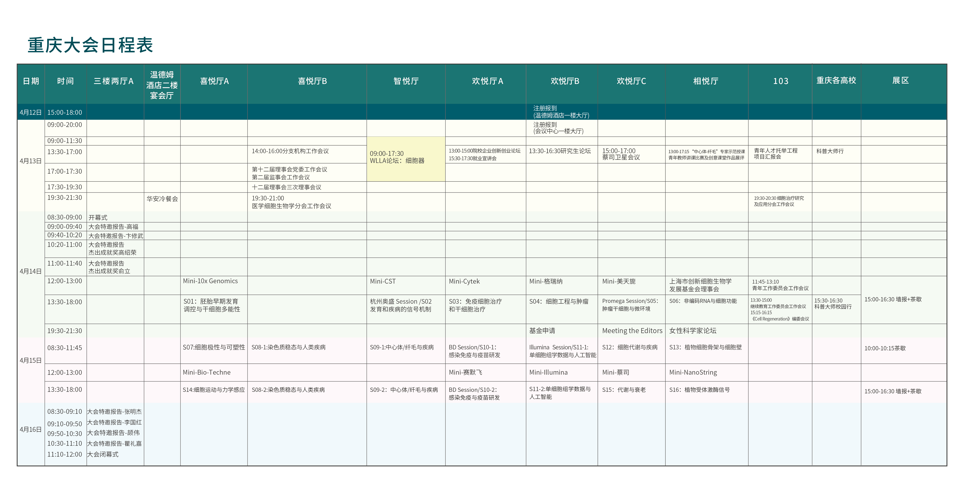Click the 重庆大会日程表 title
The image size is (980, 488).
tap(90, 45)
